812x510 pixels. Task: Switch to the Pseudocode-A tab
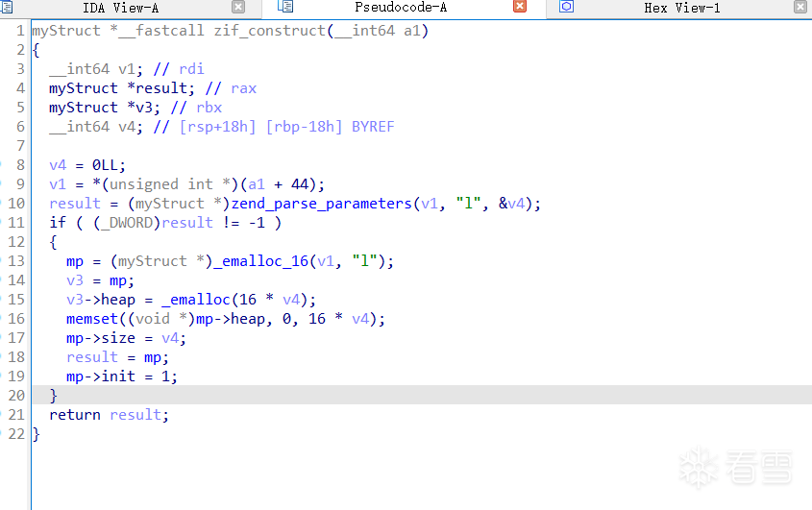[401, 8]
